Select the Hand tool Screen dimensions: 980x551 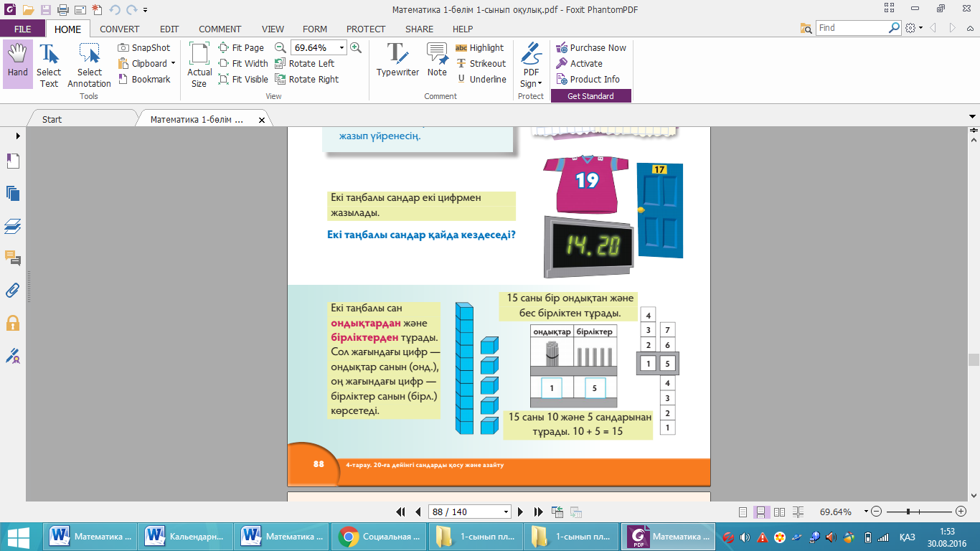click(x=17, y=63)
